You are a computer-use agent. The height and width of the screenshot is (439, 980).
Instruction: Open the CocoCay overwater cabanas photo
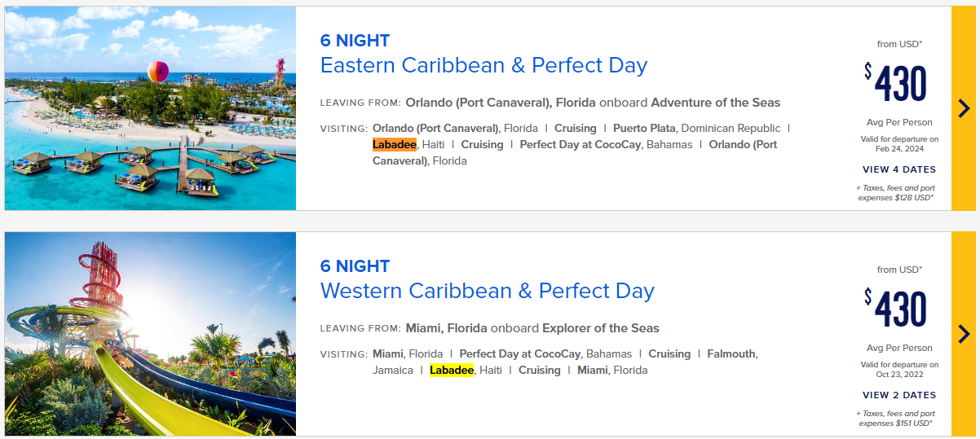150,108
